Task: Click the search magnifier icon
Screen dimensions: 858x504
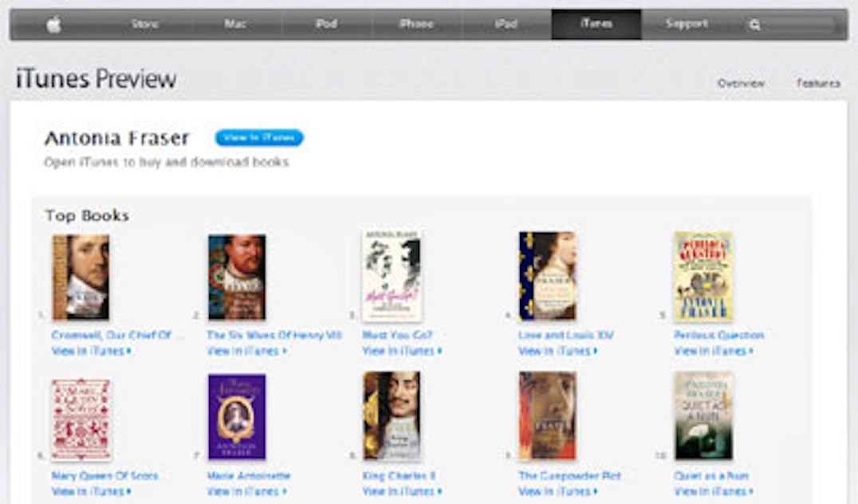Action: coord(754,25)
